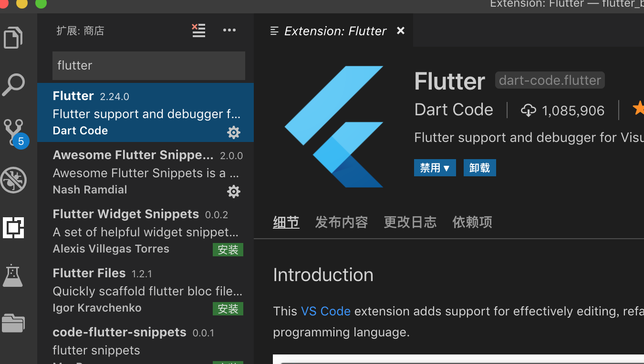
Task: Click the Flutter support description in detail header
Action: [x=529, y=138]
